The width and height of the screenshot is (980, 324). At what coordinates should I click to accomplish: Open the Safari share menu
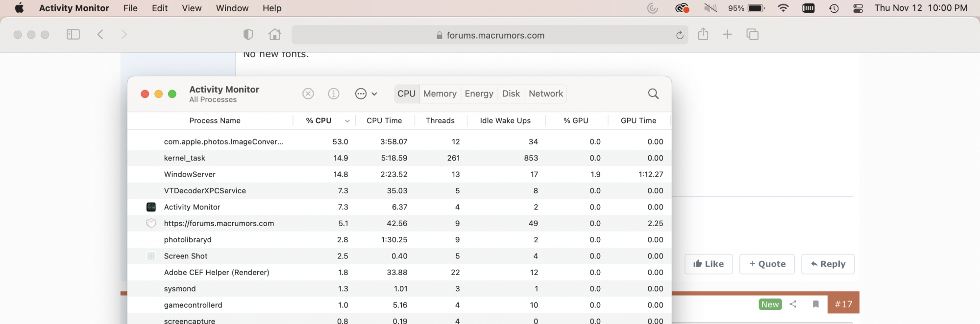[x=703, y=34]
